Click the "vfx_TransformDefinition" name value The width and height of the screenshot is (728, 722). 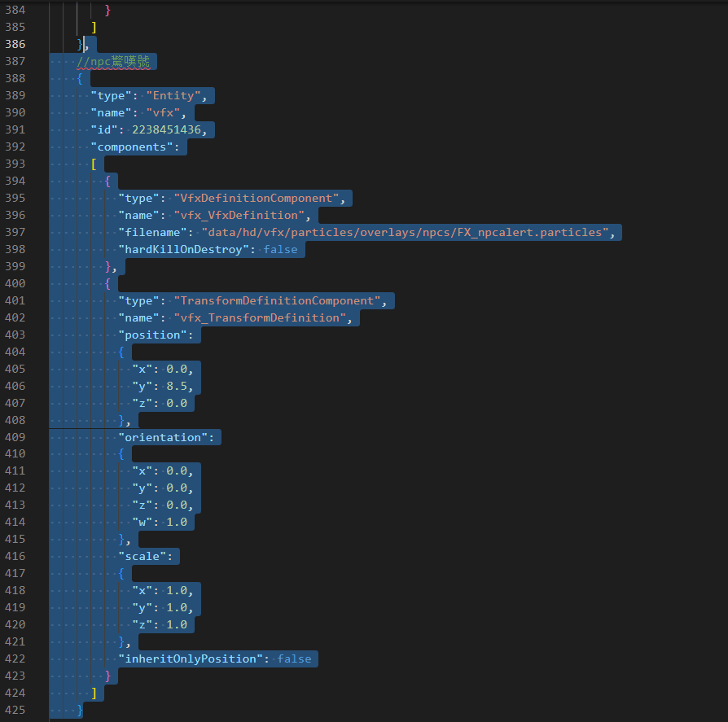click(x=260, y=317)
